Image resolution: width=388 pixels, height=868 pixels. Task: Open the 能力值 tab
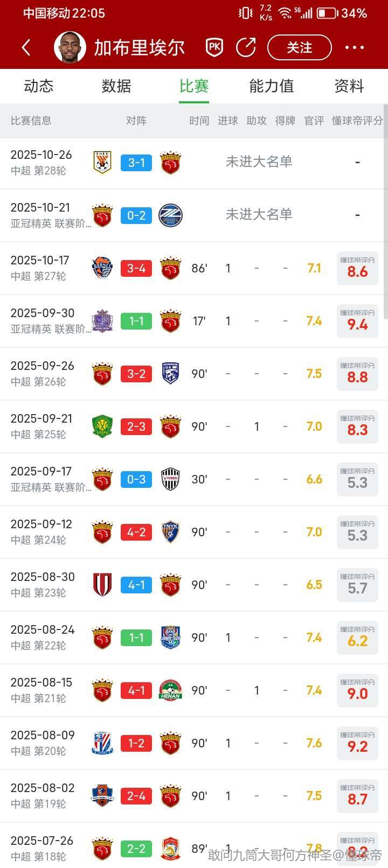click(x=272, y=86)
